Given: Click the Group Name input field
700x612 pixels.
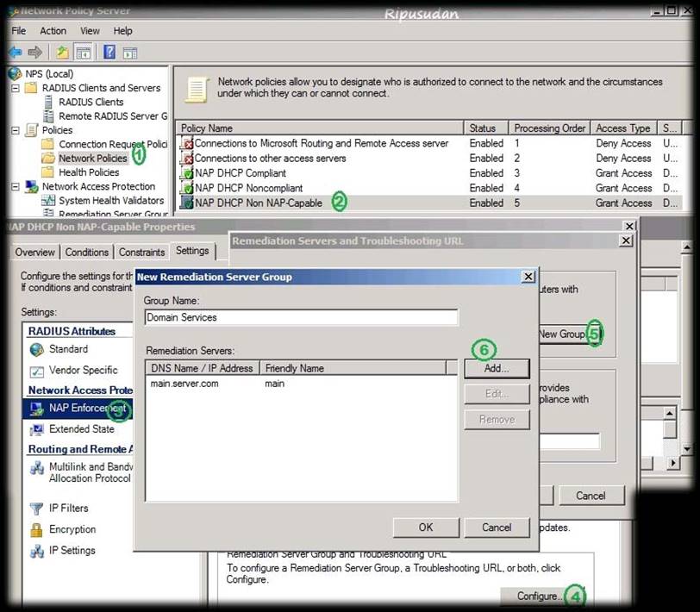Looking at the screenshot, I should click(x=301, y=317).
